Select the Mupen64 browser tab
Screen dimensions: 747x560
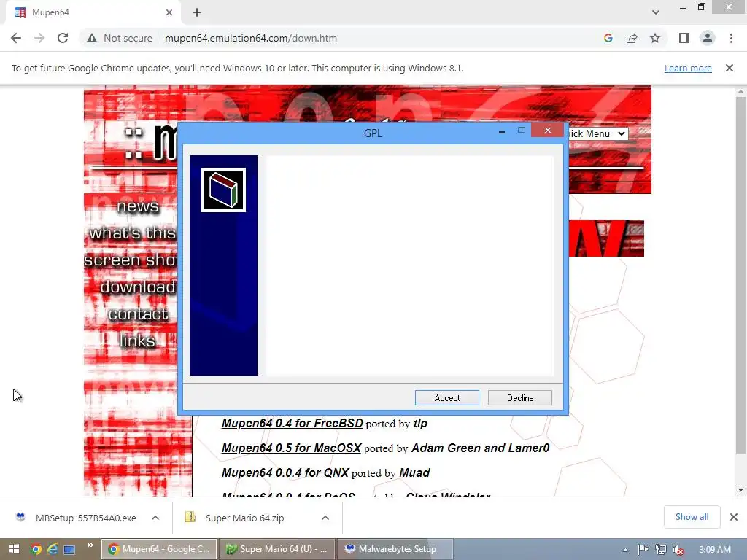point(93,12)
